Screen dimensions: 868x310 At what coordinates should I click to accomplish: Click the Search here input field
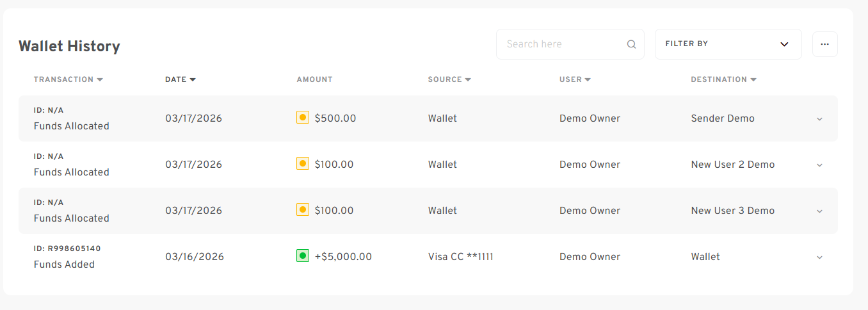(563, 44)
